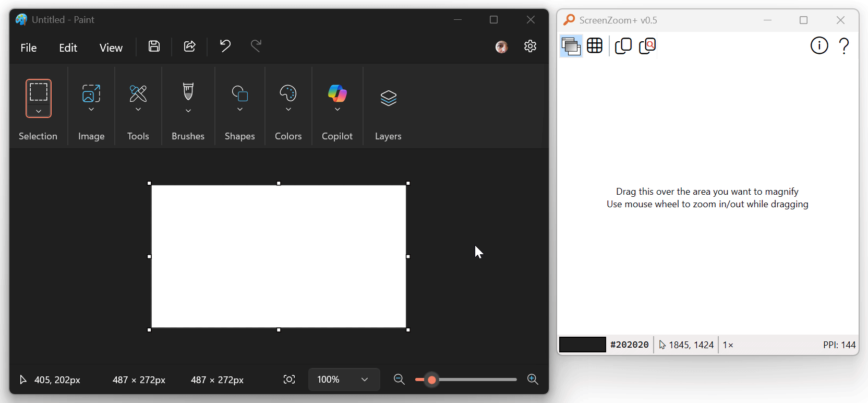Click the #202020 color swatch

[x=583, y=345]
